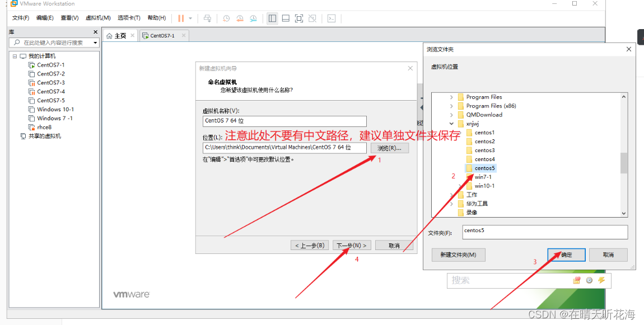Viewport: 644px width, 325px height.
Task: Open the power options dropdown arrow
Action: (190, 18)
